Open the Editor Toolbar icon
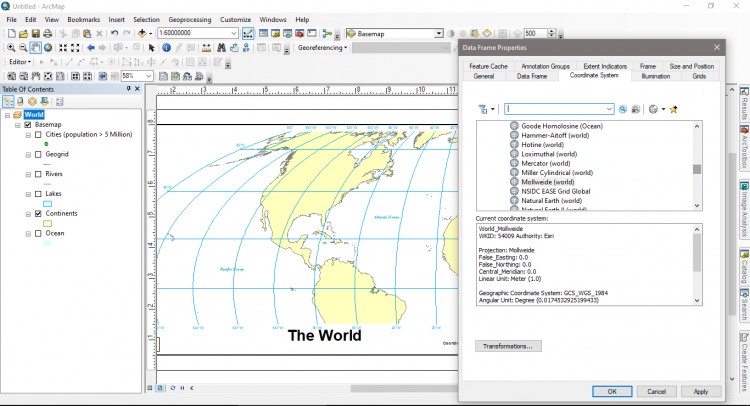This screenshot has height=406, width=750. click(248, 33)
